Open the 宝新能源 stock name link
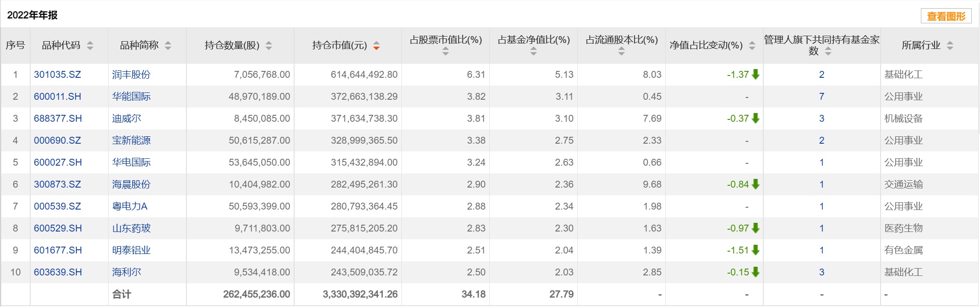Viewport: 980px width, 307px height. click(131, 140)
